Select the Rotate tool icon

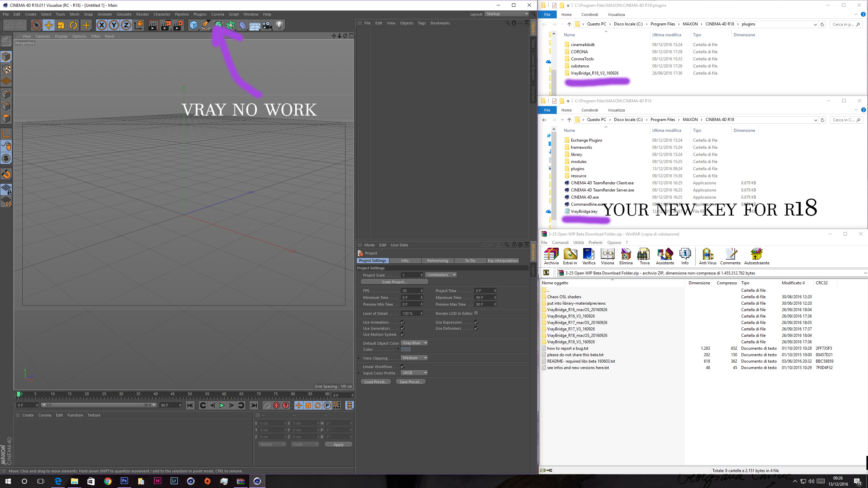tap(73, 25)
